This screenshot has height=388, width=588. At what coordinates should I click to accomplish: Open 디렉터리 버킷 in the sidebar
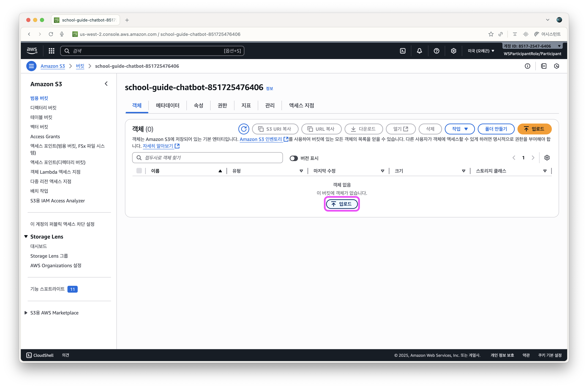tap(43, 108)
